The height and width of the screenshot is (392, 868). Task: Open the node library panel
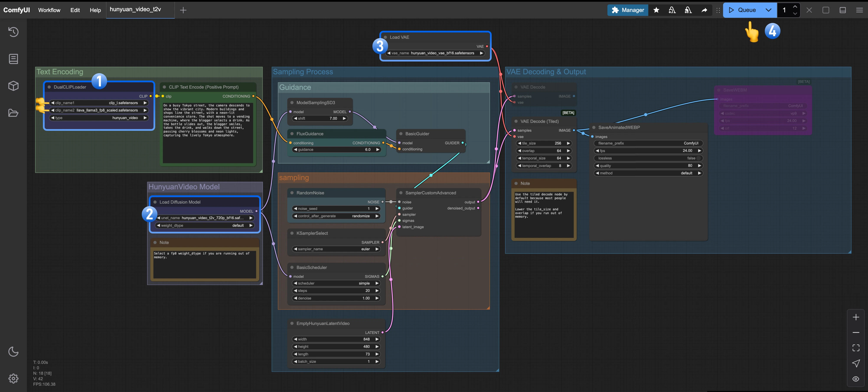click(13, 59)
